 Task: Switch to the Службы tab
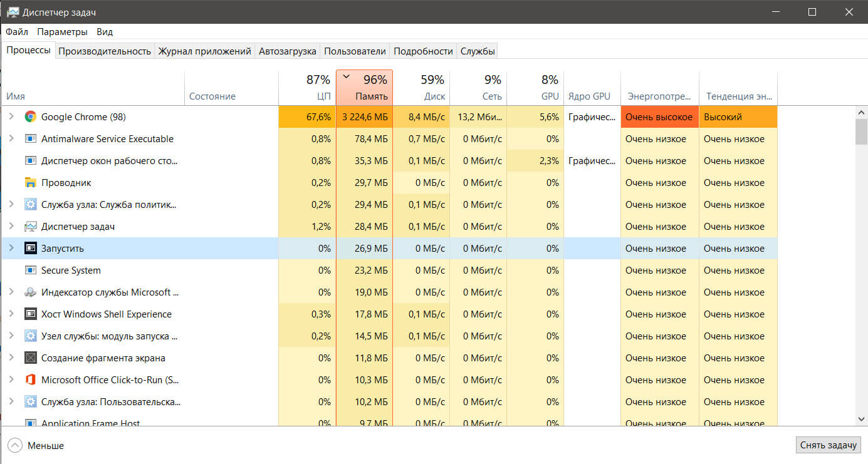(x=478, y=51)
